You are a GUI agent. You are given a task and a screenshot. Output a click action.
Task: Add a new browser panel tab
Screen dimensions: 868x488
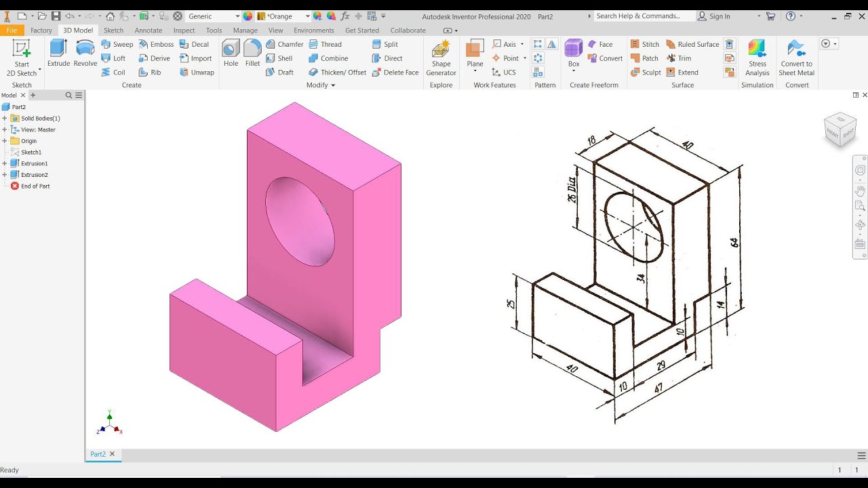33,96
